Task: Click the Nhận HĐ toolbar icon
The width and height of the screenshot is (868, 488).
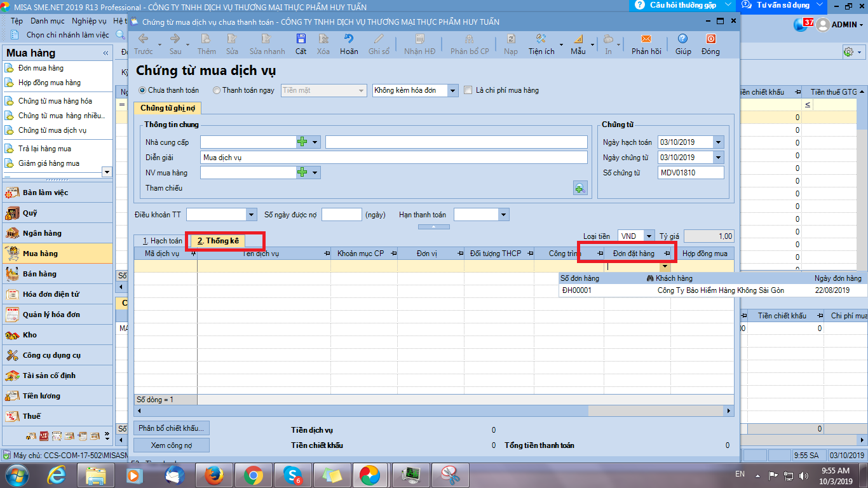Action: [419, 39]
